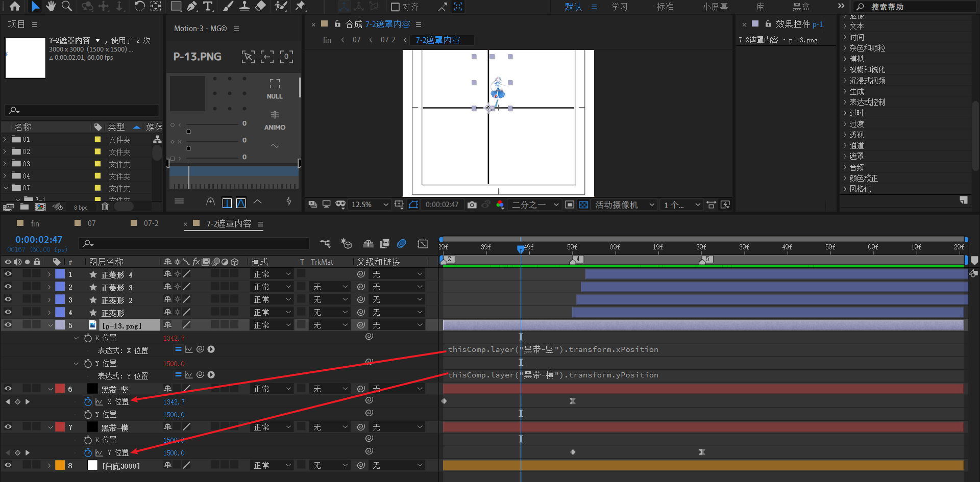Select the Type text tool
The width and height of the screenshot is (980, 482).
tap(208, 6)
